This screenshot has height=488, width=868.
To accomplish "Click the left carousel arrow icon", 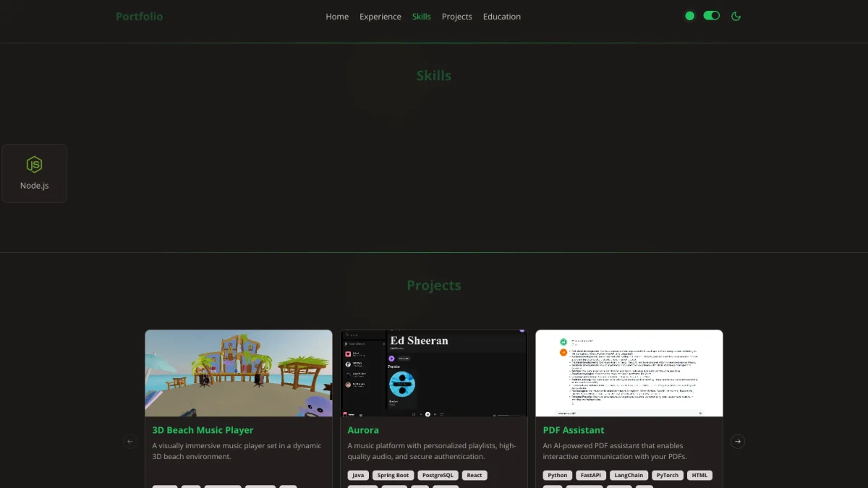I will pyautogui.click(x=130, y=441).
